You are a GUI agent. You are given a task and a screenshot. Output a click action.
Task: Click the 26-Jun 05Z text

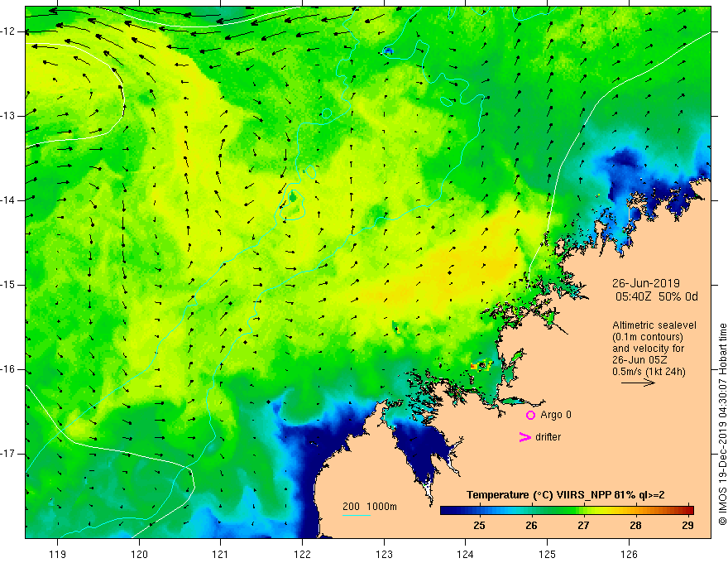(x=638, y=360)
